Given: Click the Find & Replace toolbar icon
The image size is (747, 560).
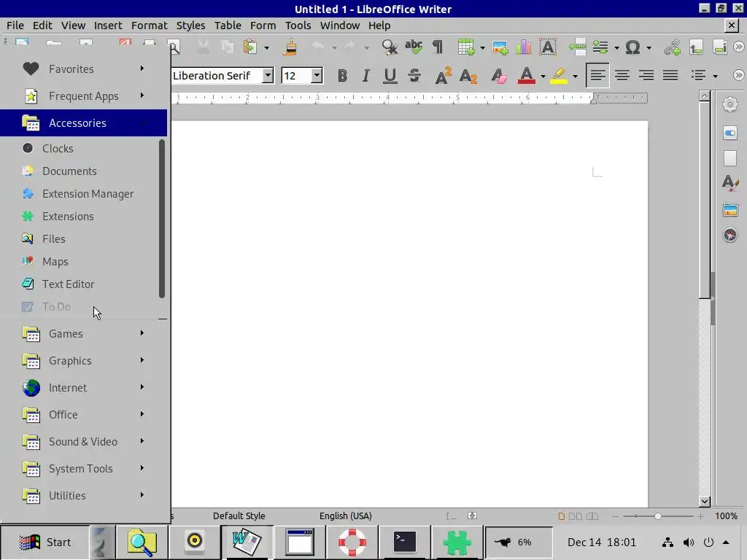Looking at the screenshot, I should (x=390, y=47).
